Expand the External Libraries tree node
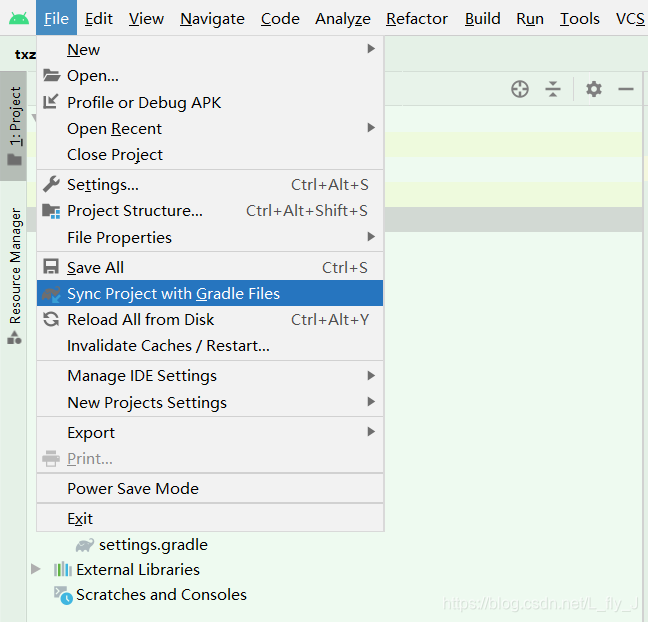Viewport: 648px width, 622px height. pyautogui.click(x=36, y=569)
